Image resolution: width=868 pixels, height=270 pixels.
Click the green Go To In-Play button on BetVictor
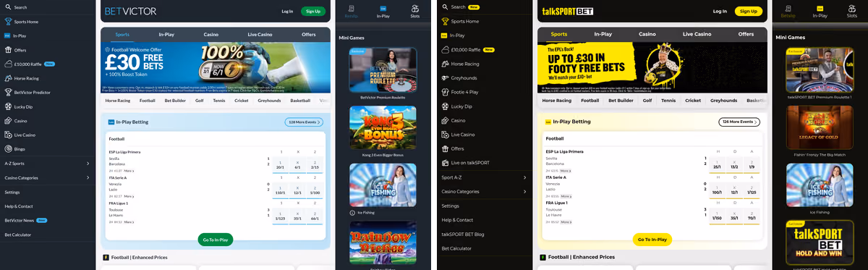[x=216, y=240]
